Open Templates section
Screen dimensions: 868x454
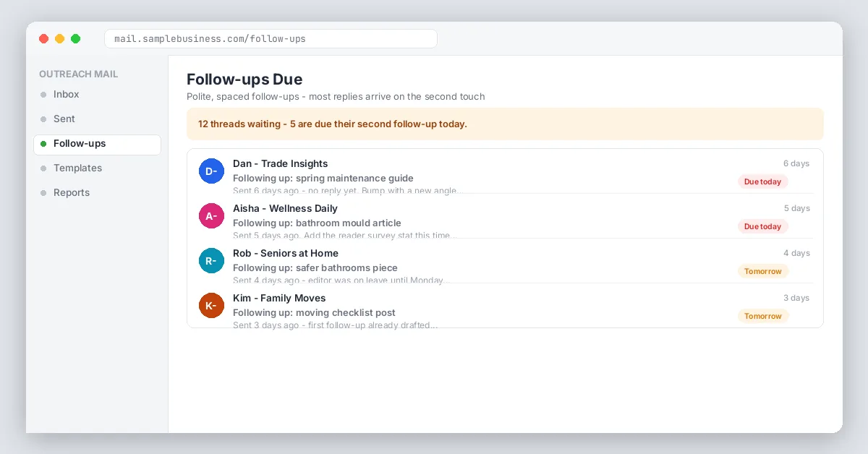(97, 168)
